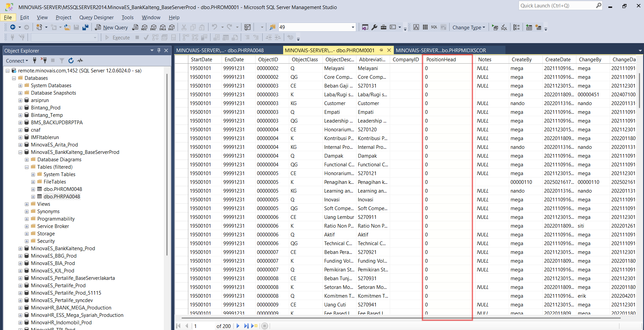This screenshot has width=644, height=330.
Task: Collapse the MinovaES_BankKalteng_BaseServerProd database node
Action: point(20,152)
